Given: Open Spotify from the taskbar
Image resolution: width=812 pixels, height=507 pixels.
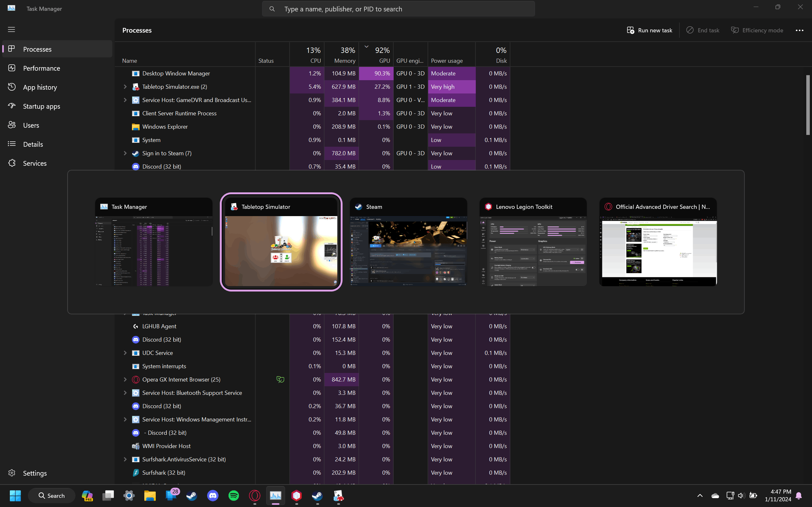Looking at the screenshot, I should pyautogui.click(x=233, y=495).
